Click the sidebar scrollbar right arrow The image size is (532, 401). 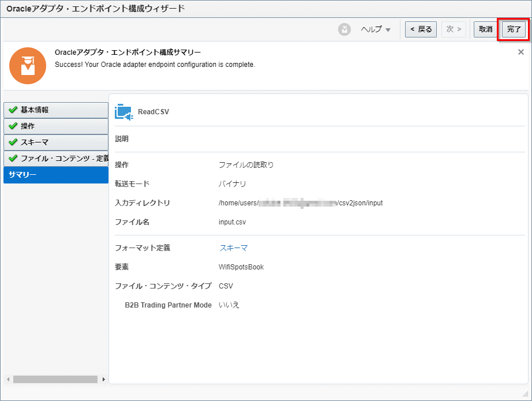104,380
